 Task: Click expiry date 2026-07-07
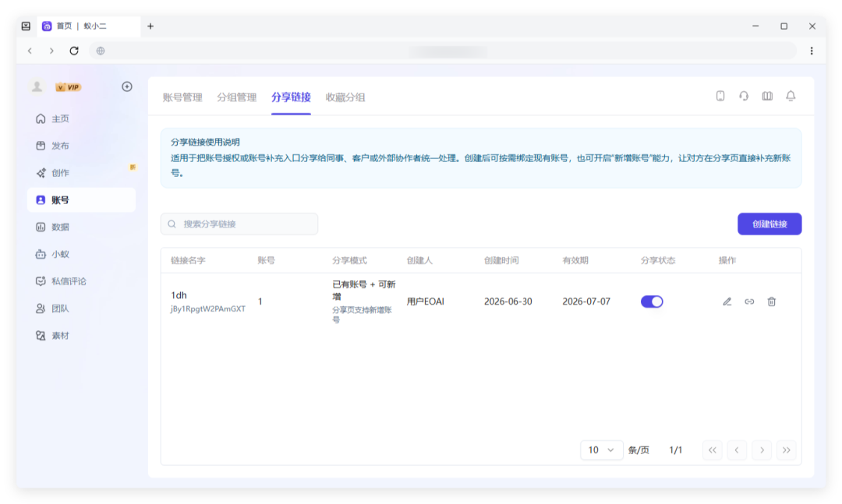click(x=586, y=301)
